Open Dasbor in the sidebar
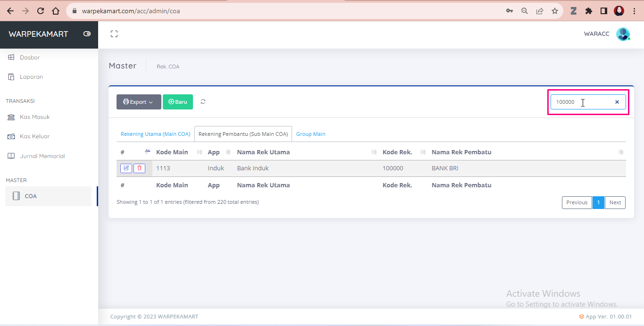 30,58
